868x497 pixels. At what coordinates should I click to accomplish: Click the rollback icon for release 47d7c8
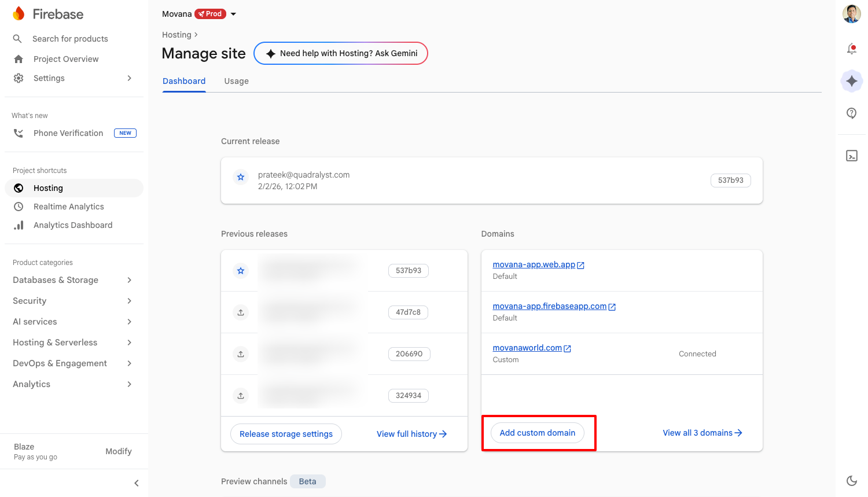point(241,312)
